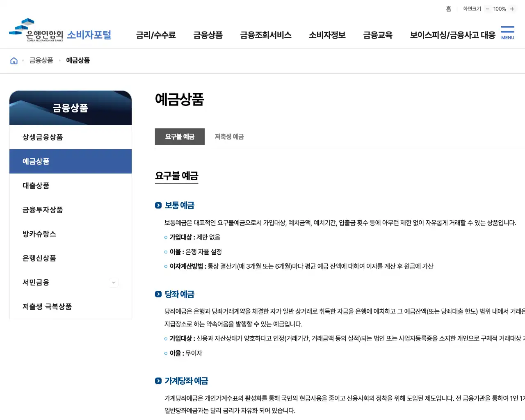Click the arrow icon beside 보통 예금

pyautogui.click(x=158, y=205)
